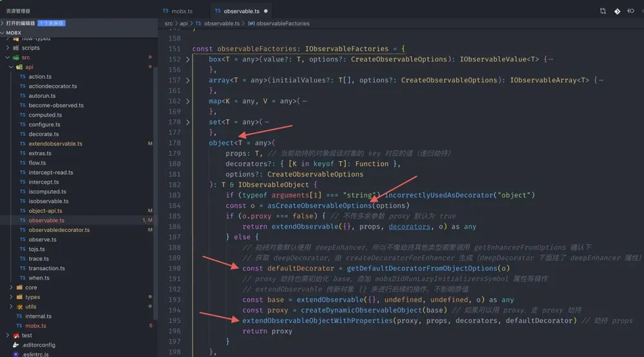Viewport: 644px width, 357px height.
Task: Unfold the box<T> method at line 152
Action: click(187, 59)
